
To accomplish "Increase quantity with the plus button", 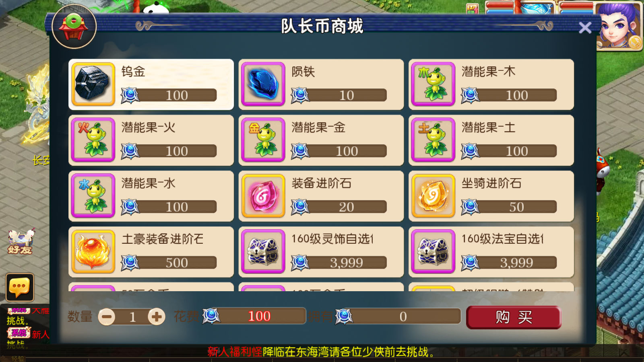I will [157, 317].
